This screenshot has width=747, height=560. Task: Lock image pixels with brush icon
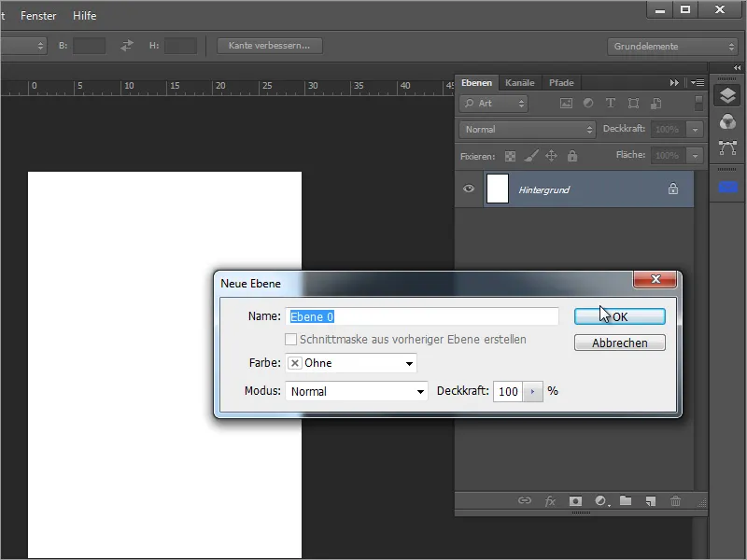pyautogui.click(x=531, y=156)
